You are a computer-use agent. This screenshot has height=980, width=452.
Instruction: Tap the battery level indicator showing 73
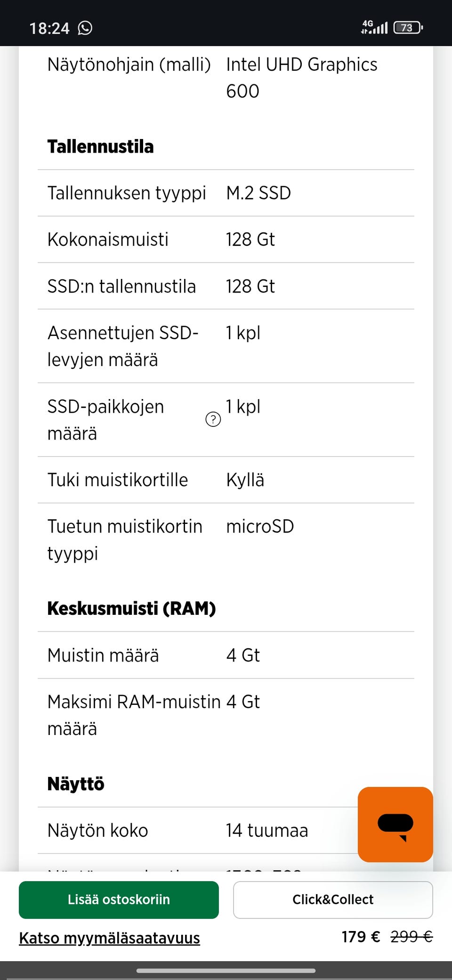coord(408,28)
